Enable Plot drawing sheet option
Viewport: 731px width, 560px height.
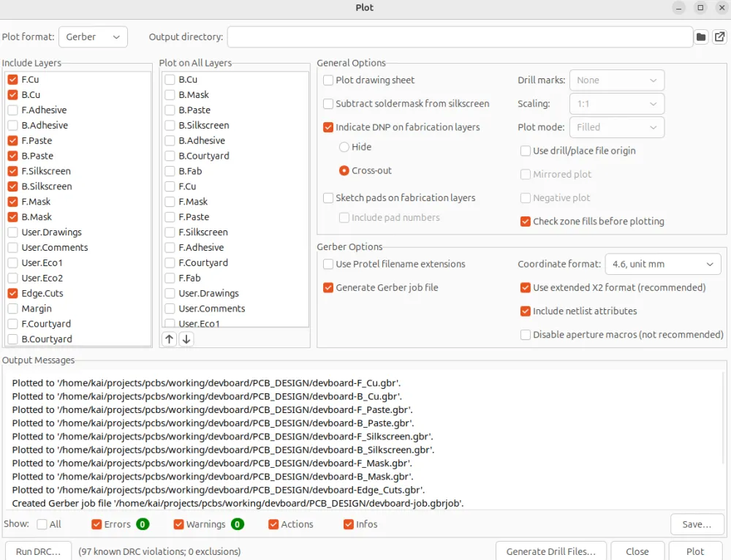328,80
